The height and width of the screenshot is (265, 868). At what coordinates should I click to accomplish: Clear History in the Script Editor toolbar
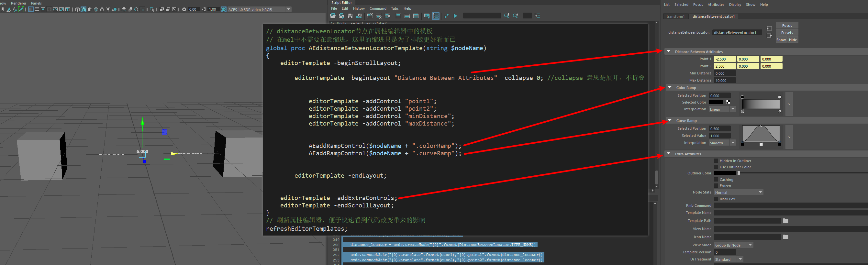pos(370,16)
